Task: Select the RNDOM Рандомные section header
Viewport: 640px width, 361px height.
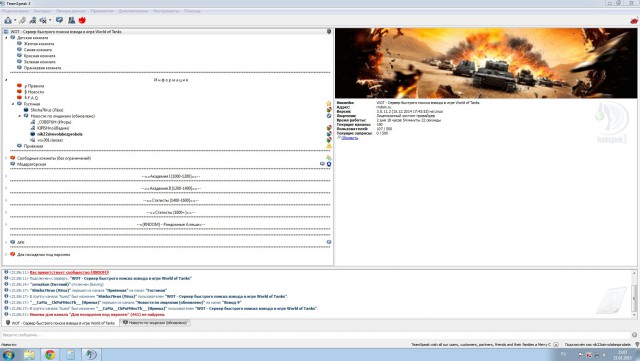Action: (x=171, y=225)
